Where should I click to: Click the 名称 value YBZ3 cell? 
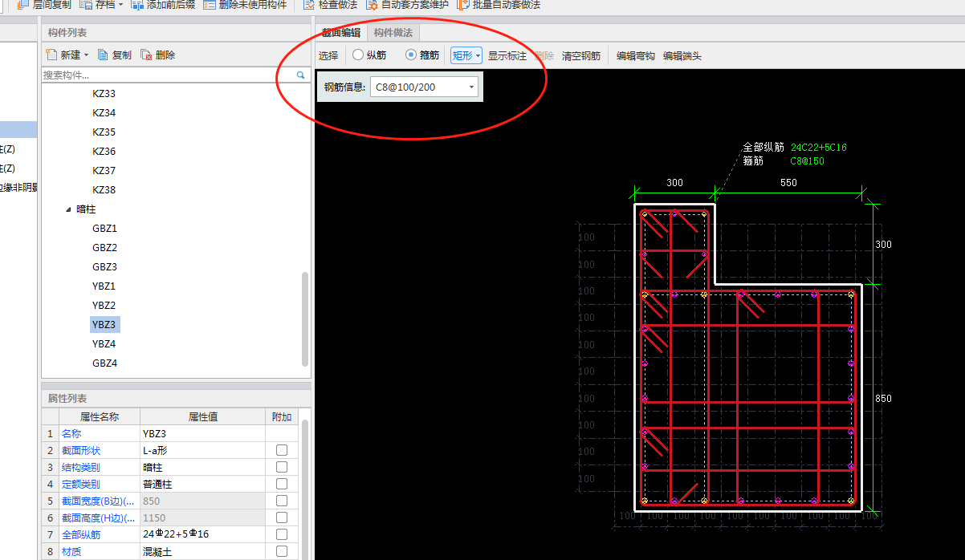pyautogui.click(x=202, y=433)
